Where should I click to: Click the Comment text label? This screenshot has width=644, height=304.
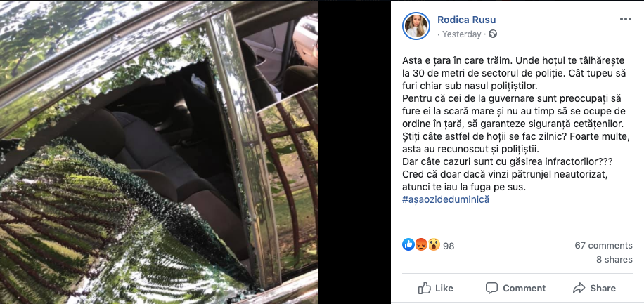point(524,289)
